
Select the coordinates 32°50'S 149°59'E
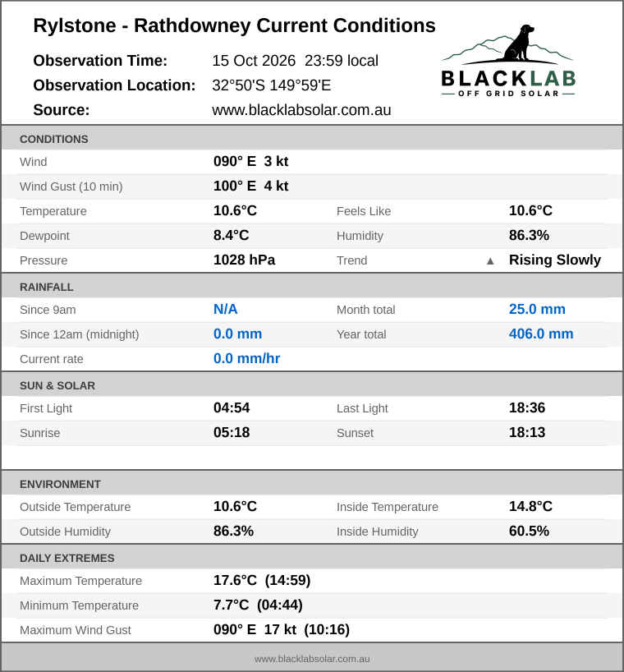(272, 85)
